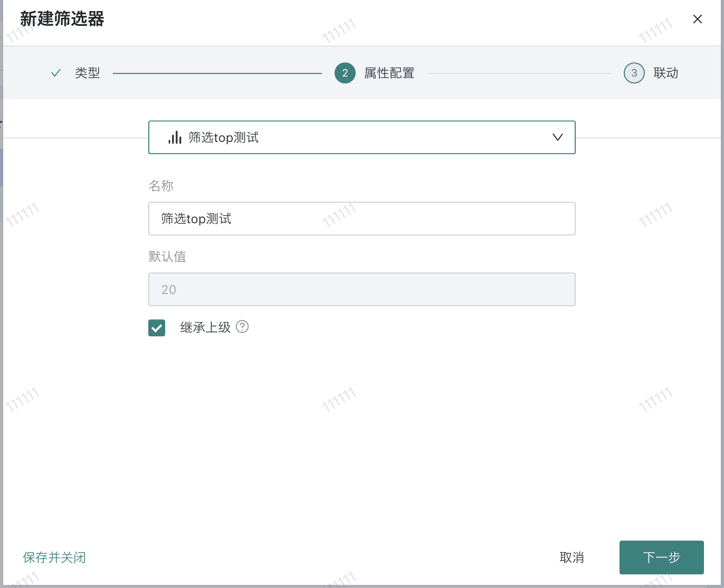The width and height of the screenshot is (724, 588).
Task: Focus the 名称 text input field
Action: tap(361, 219)
